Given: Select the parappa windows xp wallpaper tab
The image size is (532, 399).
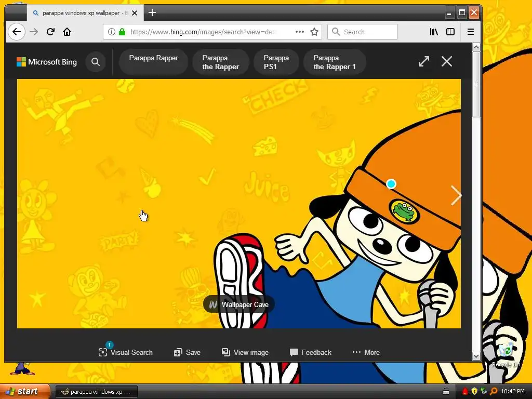Looking at the screenshot, I should tap(85, 13).
